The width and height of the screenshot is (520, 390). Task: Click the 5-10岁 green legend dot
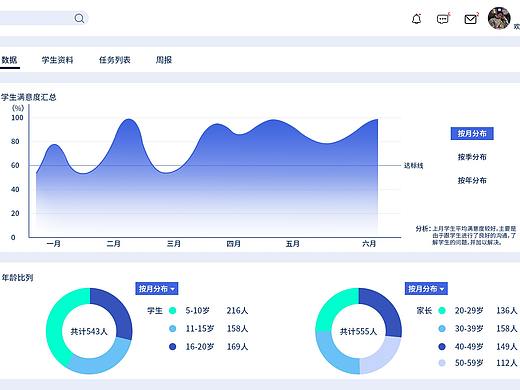[x=173, y=311]
